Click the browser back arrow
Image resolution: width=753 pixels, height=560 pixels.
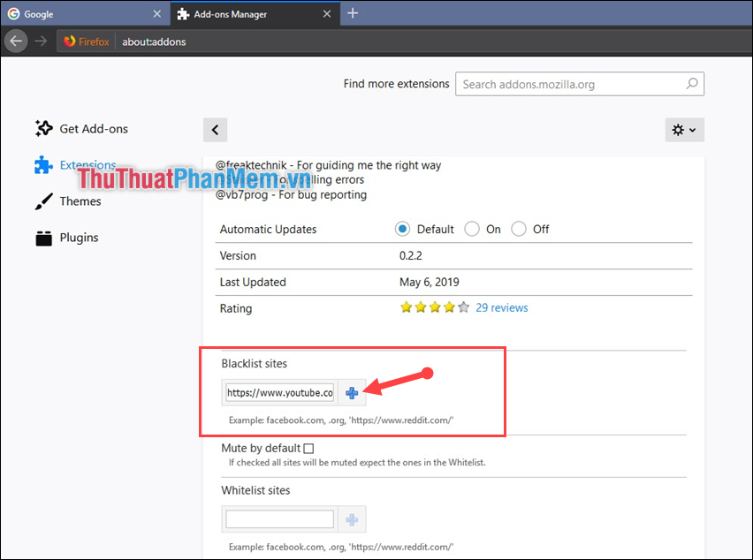coord(15,41)
